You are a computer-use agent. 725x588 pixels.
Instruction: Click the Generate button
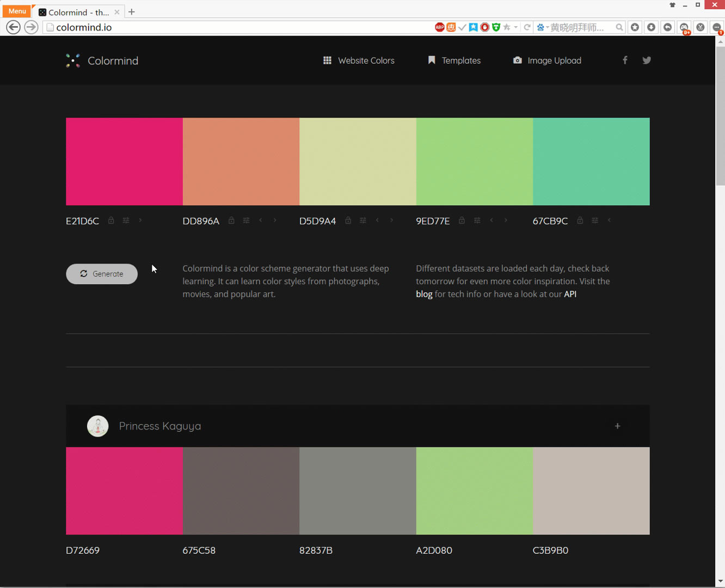[102, 274]
